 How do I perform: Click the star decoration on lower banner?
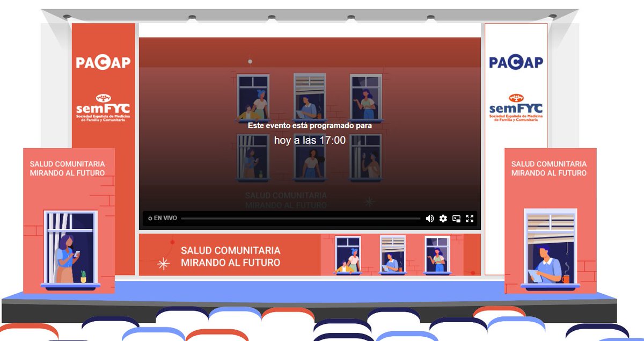163,263
